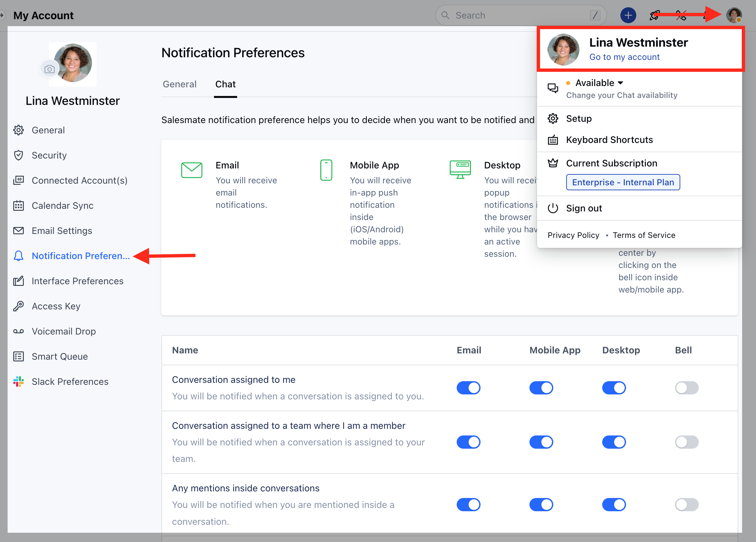Click the Email column header in table
756x542 pixels.
tap(469, 350)
